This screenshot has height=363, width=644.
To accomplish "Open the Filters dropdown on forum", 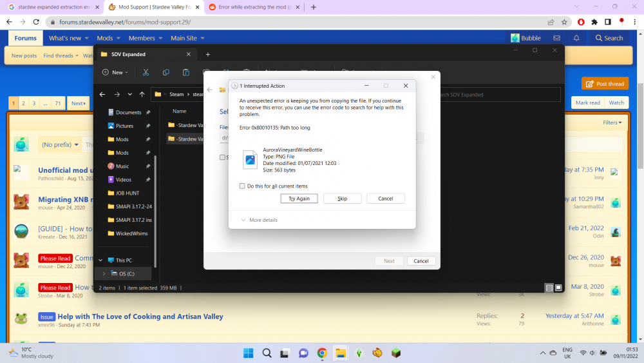I will (612, 123).
